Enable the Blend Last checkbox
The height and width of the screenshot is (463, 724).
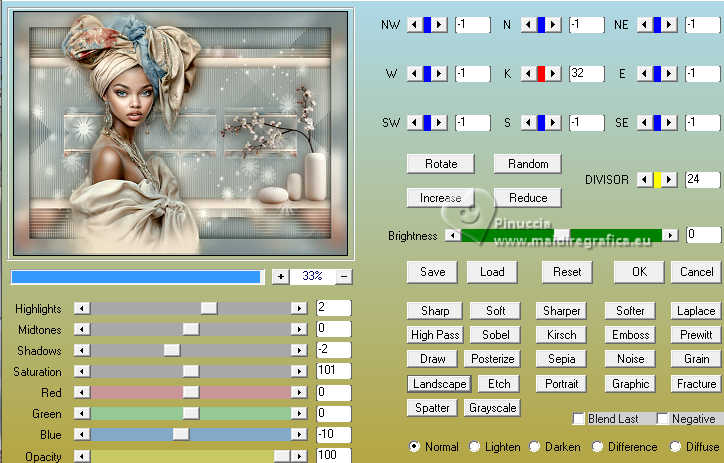point(578,419)
